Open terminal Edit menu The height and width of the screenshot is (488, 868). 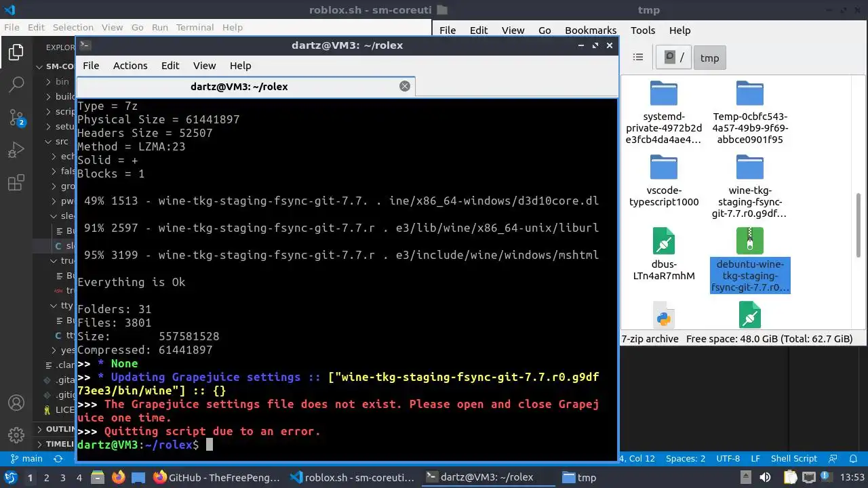point(170,66)
